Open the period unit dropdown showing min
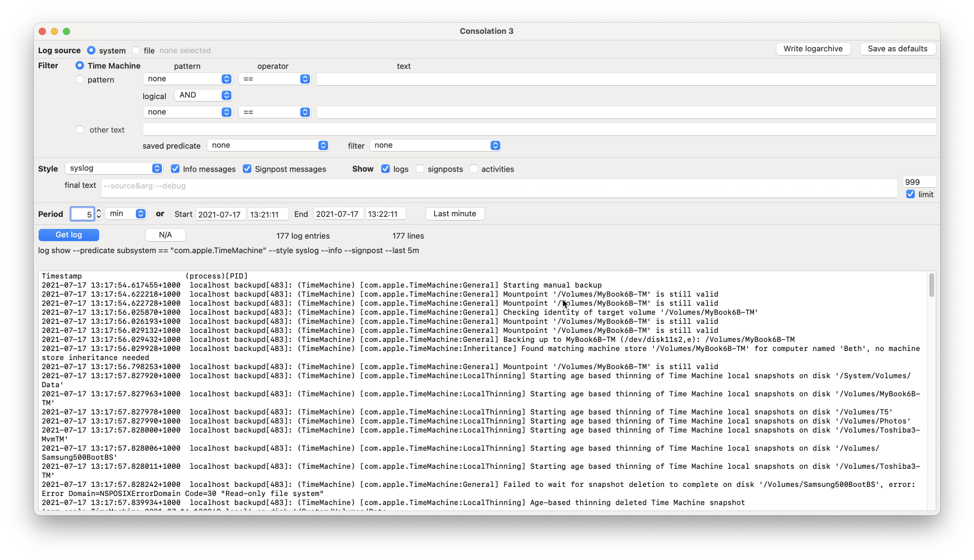The width and height of the screenshot is (974, 560). 126,213
